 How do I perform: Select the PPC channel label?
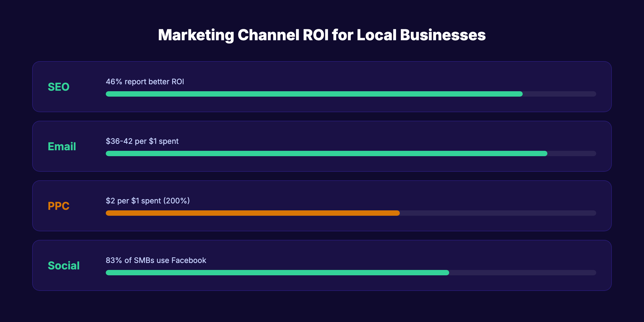[x=58, y=206]
